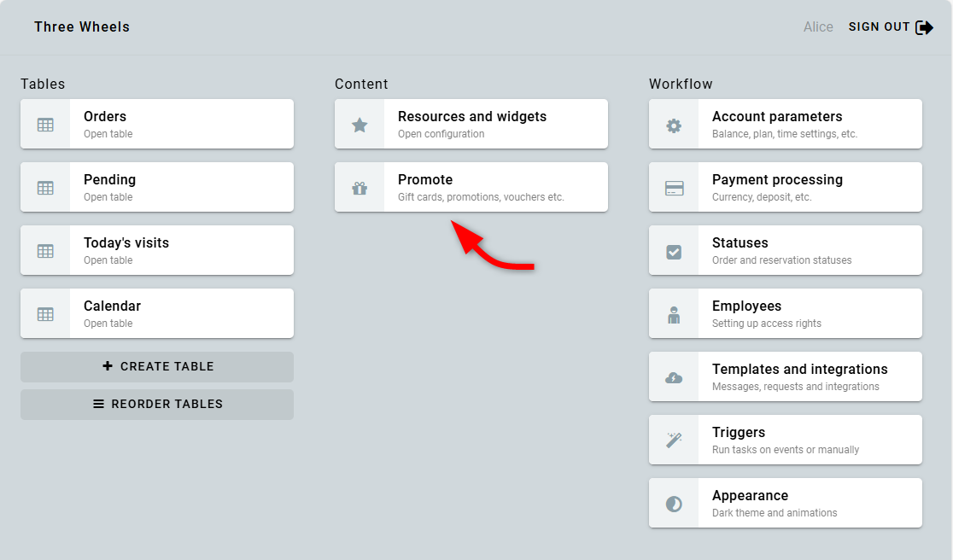Click the gift icon beside Promote
Viewport: 953px width, 560px height.
tap(360, 188)
